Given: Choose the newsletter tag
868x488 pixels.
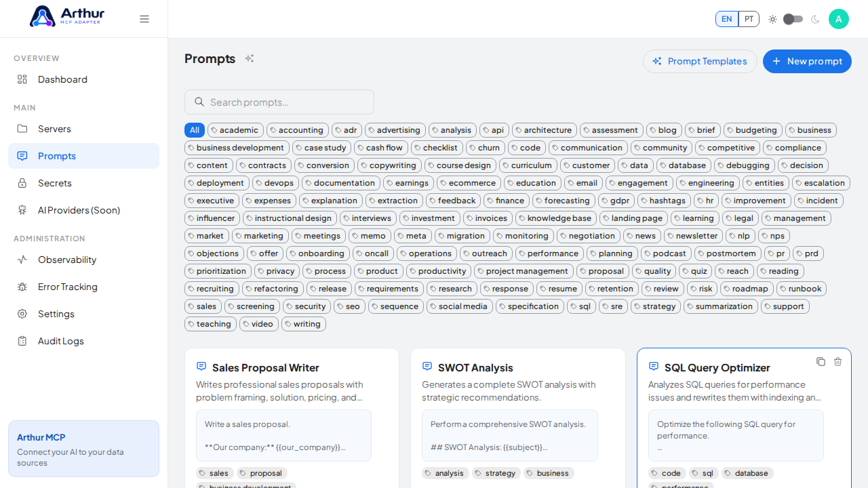Looking at the screenshot, I should [693, 236].
